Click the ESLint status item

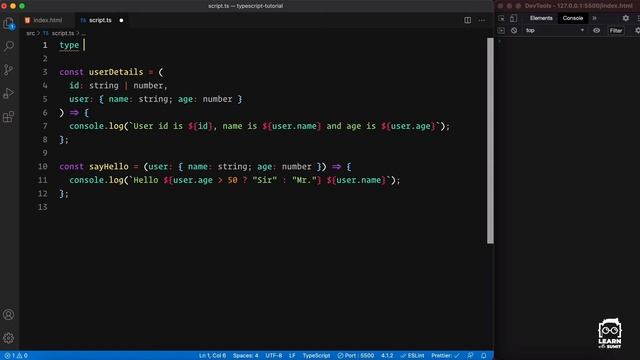[x=412, y=356]
